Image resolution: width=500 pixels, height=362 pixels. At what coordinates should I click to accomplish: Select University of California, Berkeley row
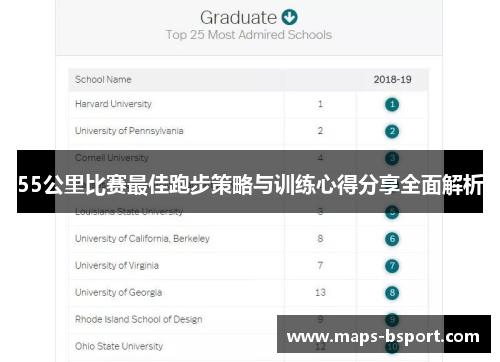click(x=248, y=239)
